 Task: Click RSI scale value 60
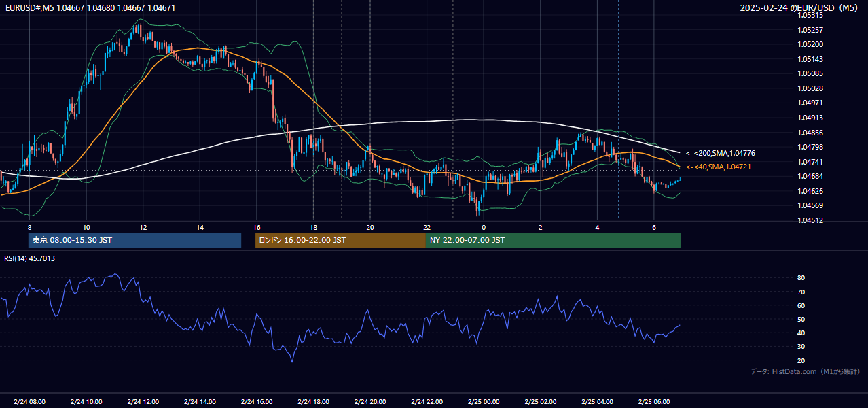[x=801, y=306]
